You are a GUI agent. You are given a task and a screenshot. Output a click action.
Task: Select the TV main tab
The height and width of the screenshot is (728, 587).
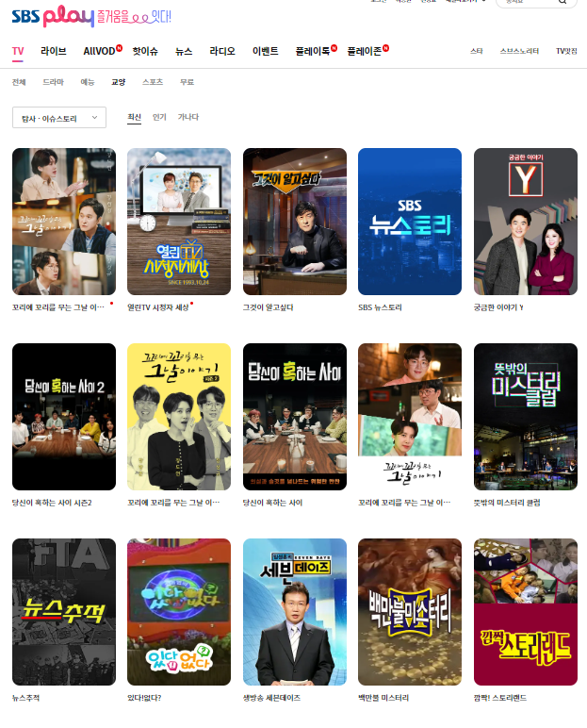[18, 51]
